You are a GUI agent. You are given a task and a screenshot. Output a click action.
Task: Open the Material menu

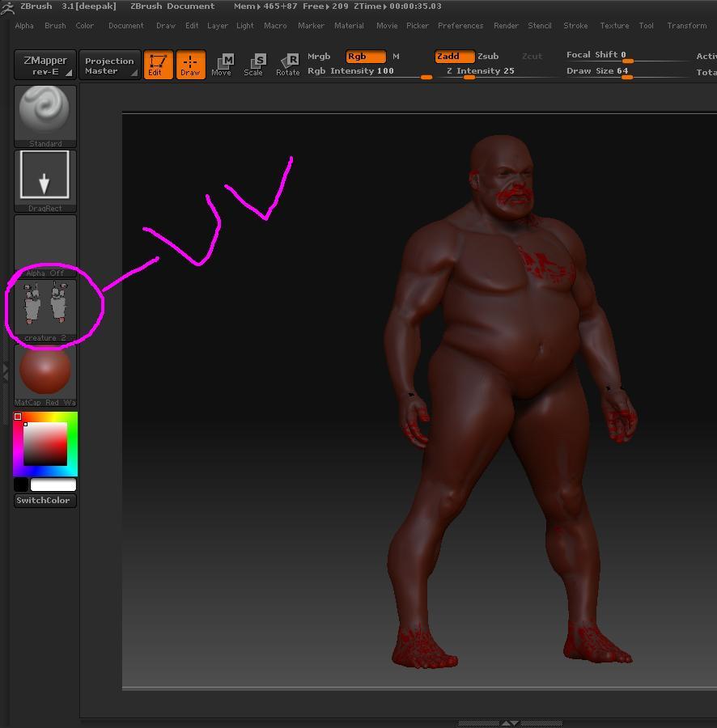tap(350, 26)
